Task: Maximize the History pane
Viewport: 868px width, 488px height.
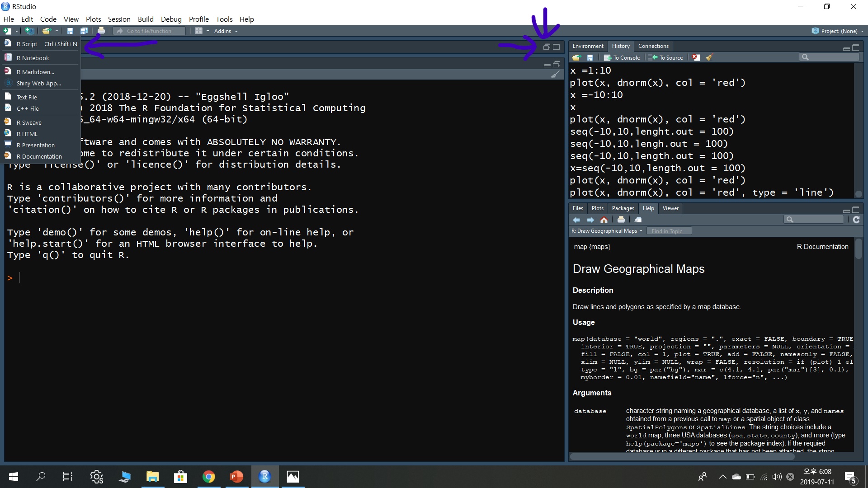Action: (856, 47)
